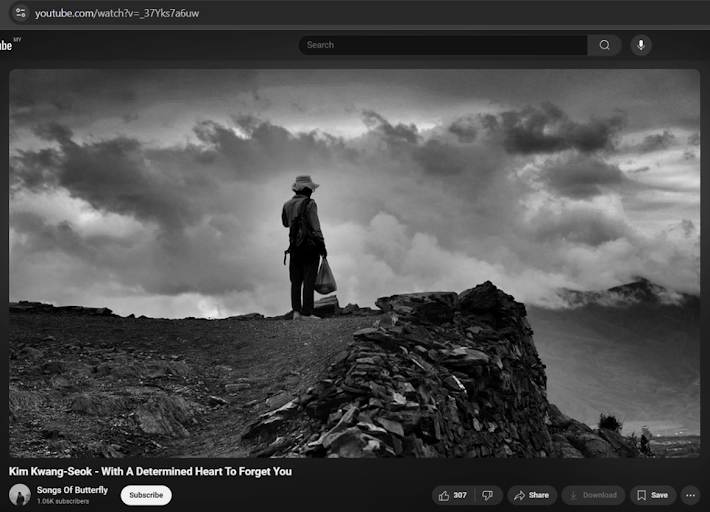710x512 pixels.
Task: Like the video with thumbs up 307
Action: [453, 495]
